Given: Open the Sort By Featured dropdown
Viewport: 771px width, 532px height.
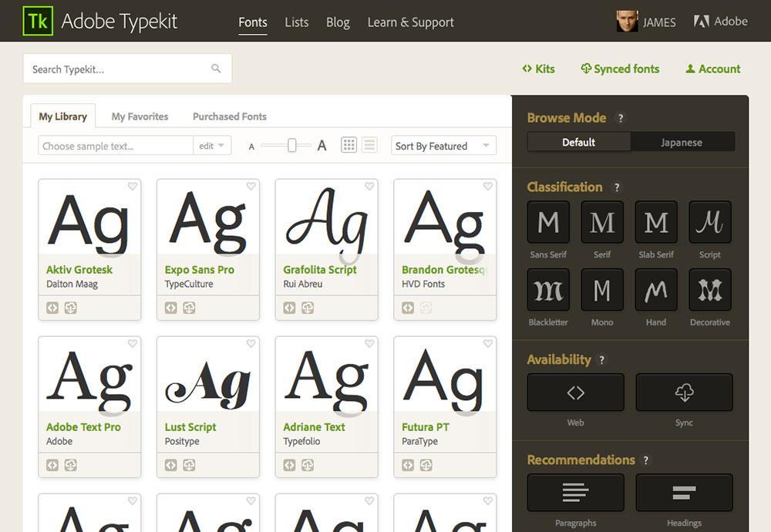Looking at the screenshot, I should click(x=443, y=146).
